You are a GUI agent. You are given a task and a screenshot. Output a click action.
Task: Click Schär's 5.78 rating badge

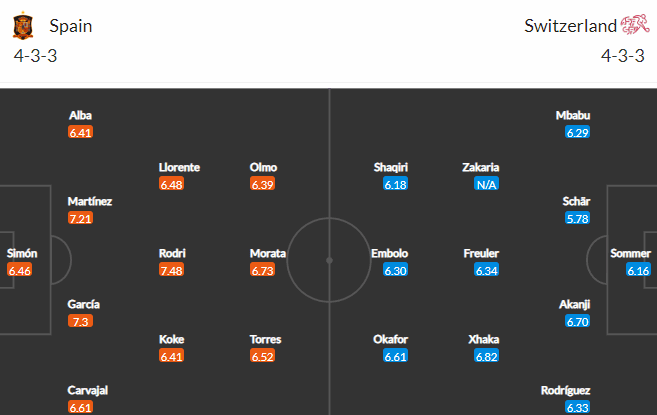coord(577,218)
